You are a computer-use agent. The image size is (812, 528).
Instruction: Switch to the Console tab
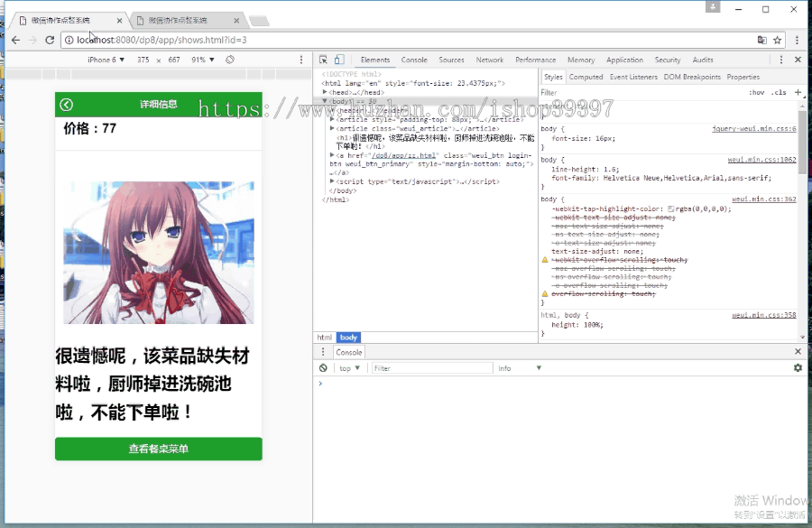(x=414, y=60)
